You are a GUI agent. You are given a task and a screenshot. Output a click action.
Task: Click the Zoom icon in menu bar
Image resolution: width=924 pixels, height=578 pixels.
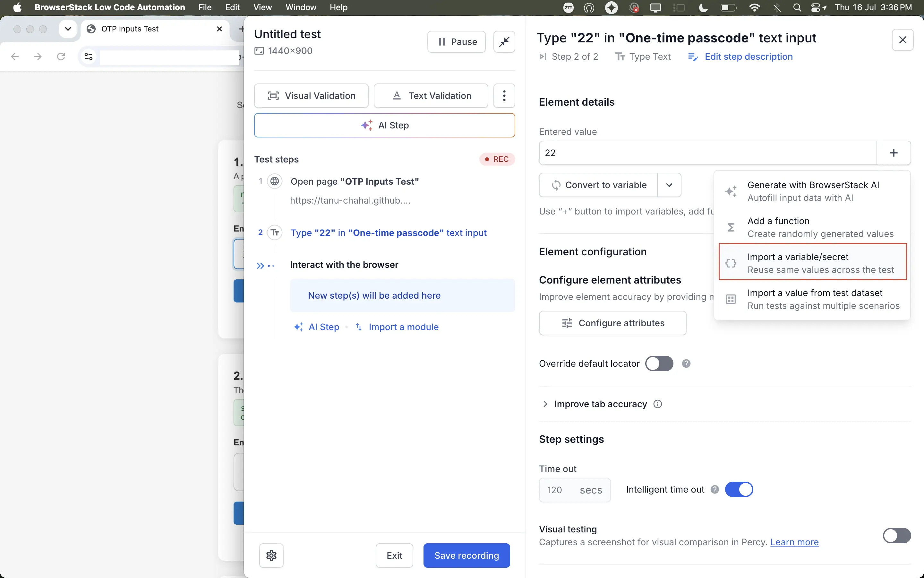(x=569, y=8)
